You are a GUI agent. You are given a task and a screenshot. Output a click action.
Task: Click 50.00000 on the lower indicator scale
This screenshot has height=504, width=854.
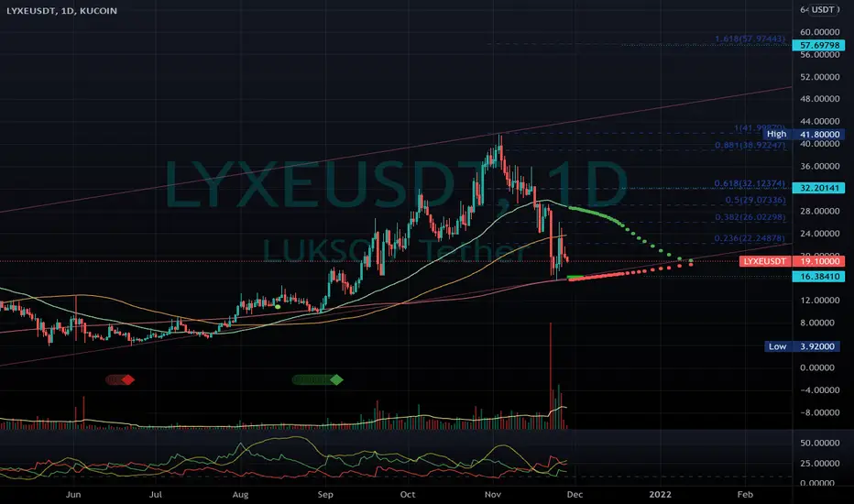click(820, 443)
